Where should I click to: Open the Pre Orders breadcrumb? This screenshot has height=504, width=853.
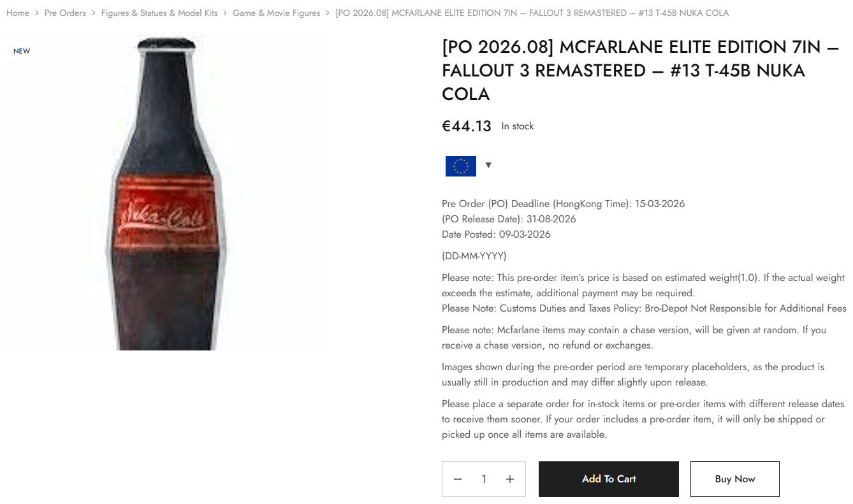point(65,13)
